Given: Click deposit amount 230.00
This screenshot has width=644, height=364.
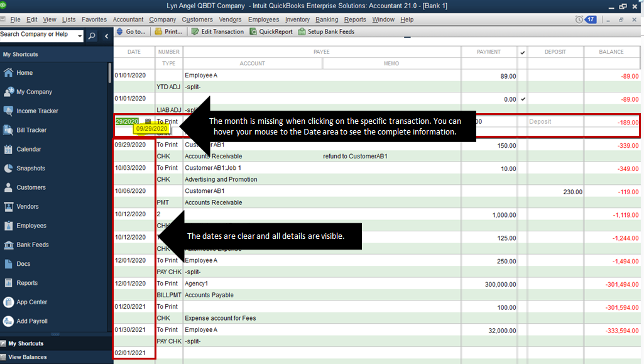Looking at the screenshot, I should (x=572, y=192).
